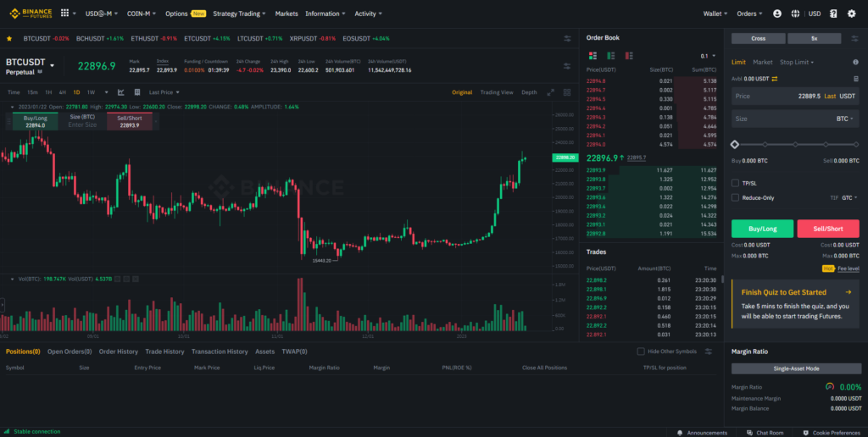The width and height of the screenshot is (868, 437).
Task: Open the Order History tab
Action: coord(119,351)
